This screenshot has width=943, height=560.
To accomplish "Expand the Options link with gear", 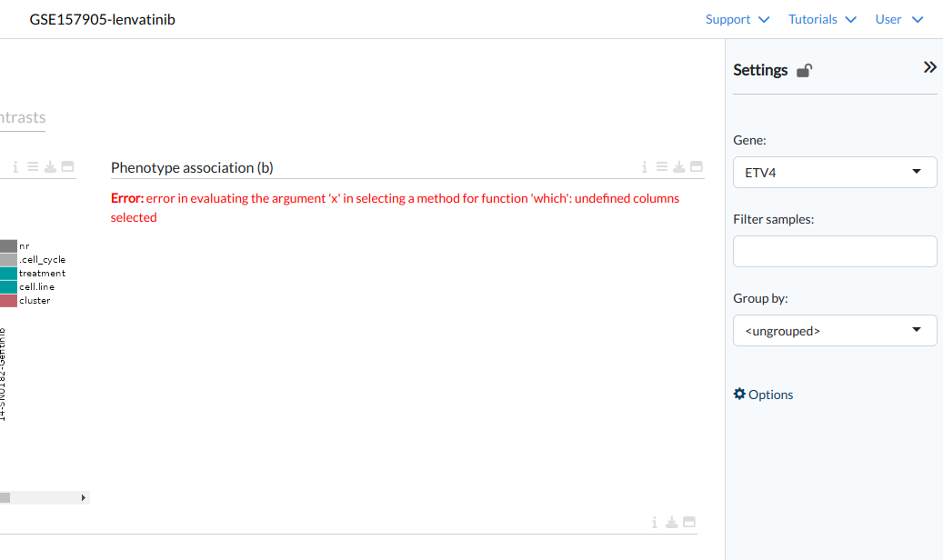I will click(x=763, y=395).
